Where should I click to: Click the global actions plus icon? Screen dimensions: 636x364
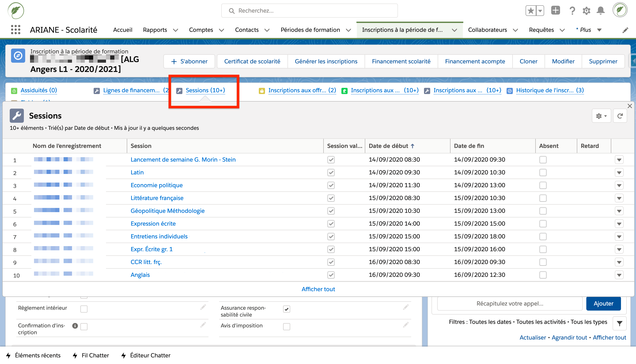555,11
